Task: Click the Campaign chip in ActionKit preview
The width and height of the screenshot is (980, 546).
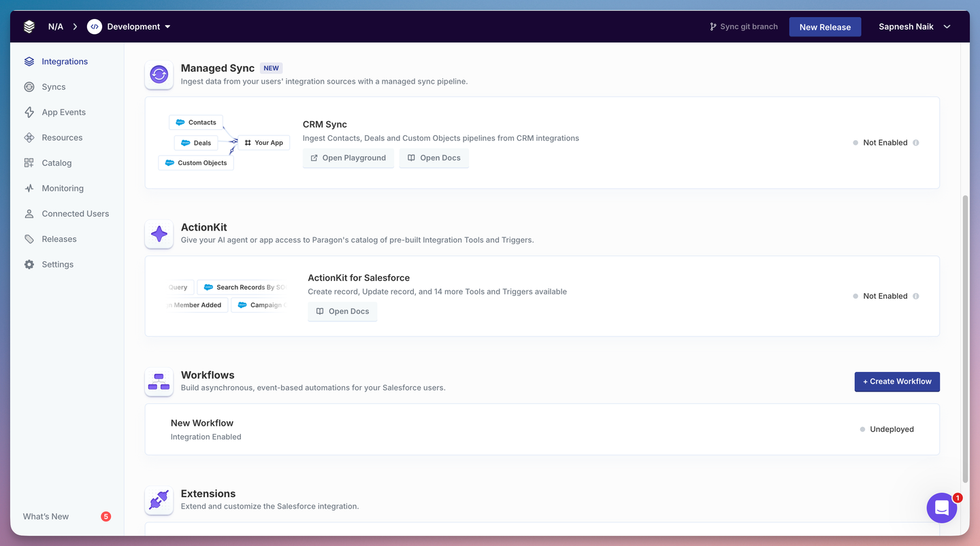Action: pyautogui.click(x=259, y=305)
